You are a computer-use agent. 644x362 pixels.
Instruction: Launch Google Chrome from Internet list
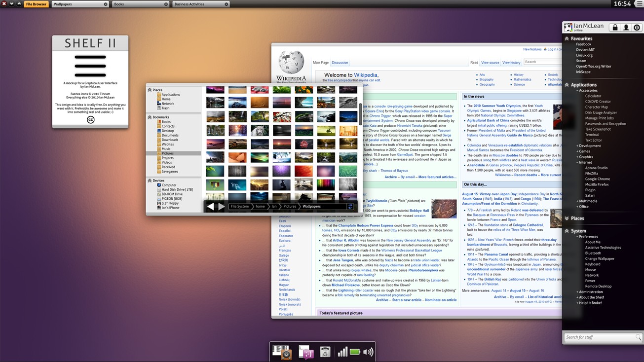click(x=597, y=179)
